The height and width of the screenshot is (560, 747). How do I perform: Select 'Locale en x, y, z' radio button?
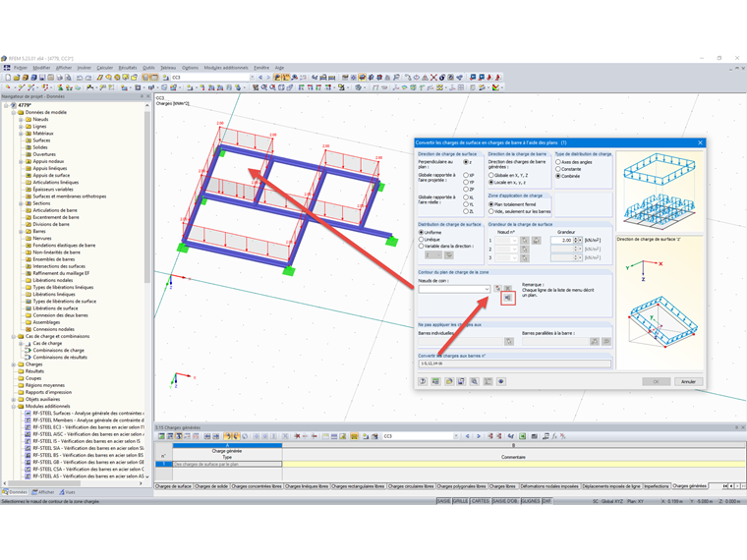pyautogui.click(x=490, y=183)
